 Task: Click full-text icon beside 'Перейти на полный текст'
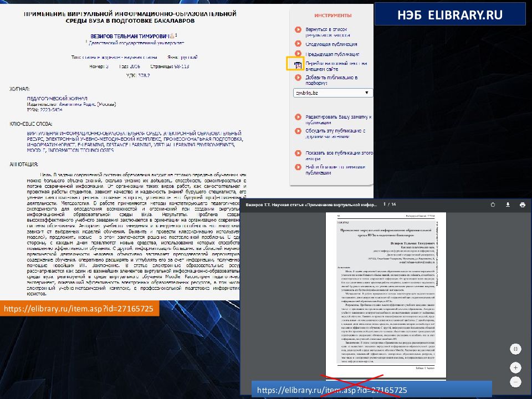[x=298, y=65]
